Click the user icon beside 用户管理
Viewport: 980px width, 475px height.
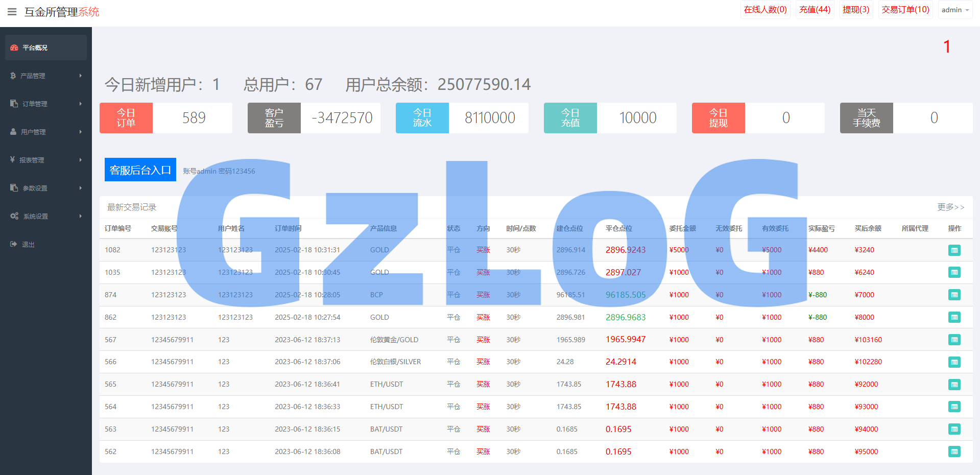[14, 132]
